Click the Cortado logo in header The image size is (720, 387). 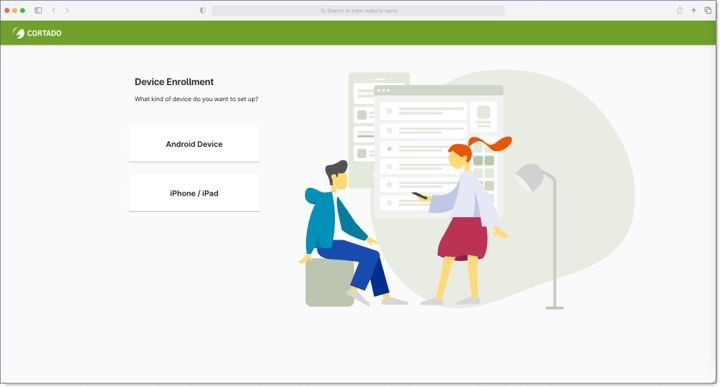(37, 33)
